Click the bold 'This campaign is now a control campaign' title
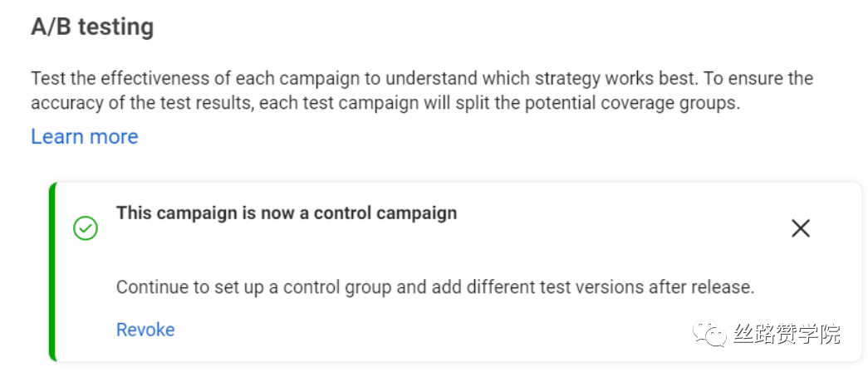Viewport: 868px width, 372px height. tap(287, 213)
